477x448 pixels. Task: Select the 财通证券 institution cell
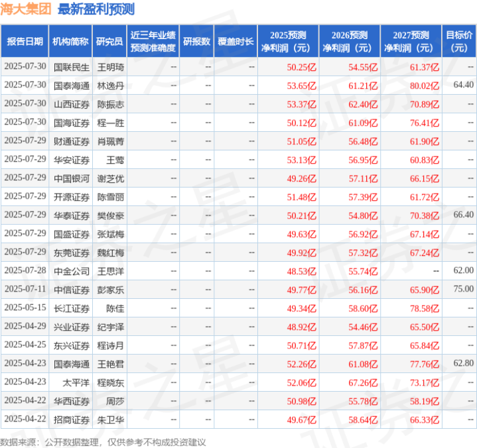pyautogui.click(x=72, y=141)
